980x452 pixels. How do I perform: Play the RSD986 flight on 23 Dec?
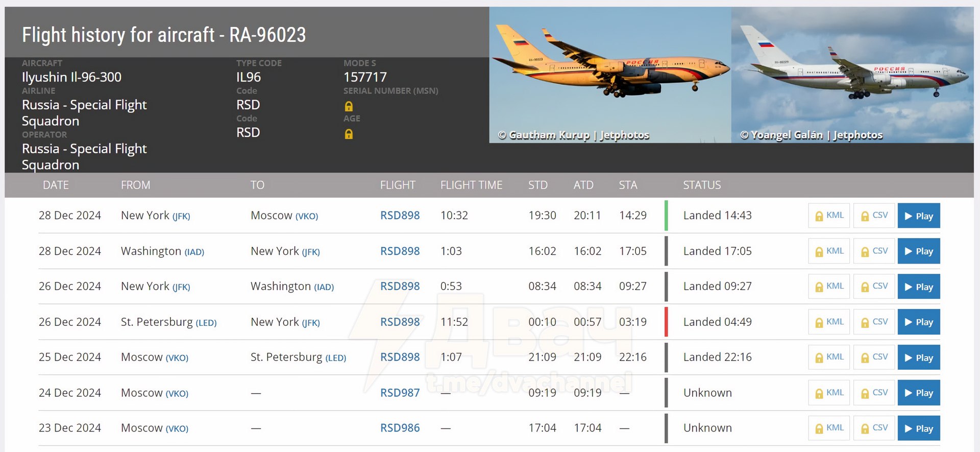tap(918, 428)
